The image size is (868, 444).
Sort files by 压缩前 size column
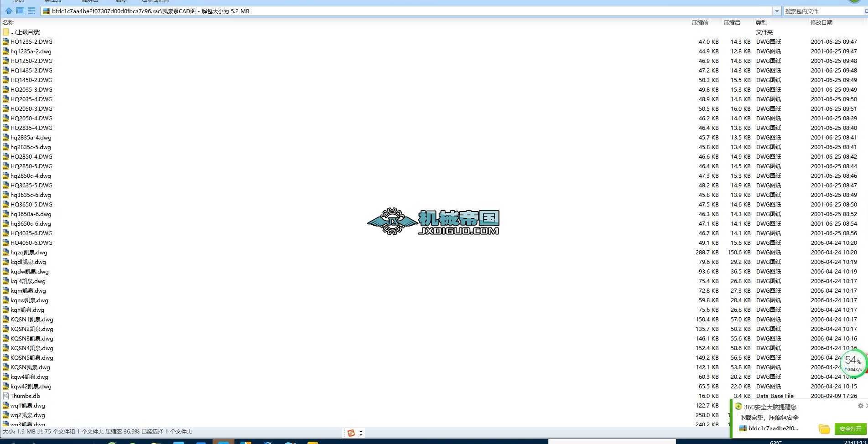coord(700,22)
